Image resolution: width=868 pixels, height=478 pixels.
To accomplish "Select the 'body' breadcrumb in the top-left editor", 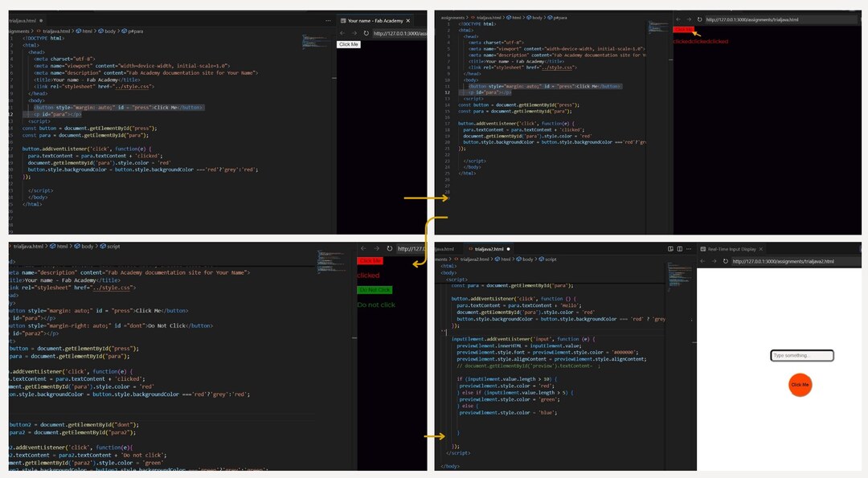I will 108,31.
